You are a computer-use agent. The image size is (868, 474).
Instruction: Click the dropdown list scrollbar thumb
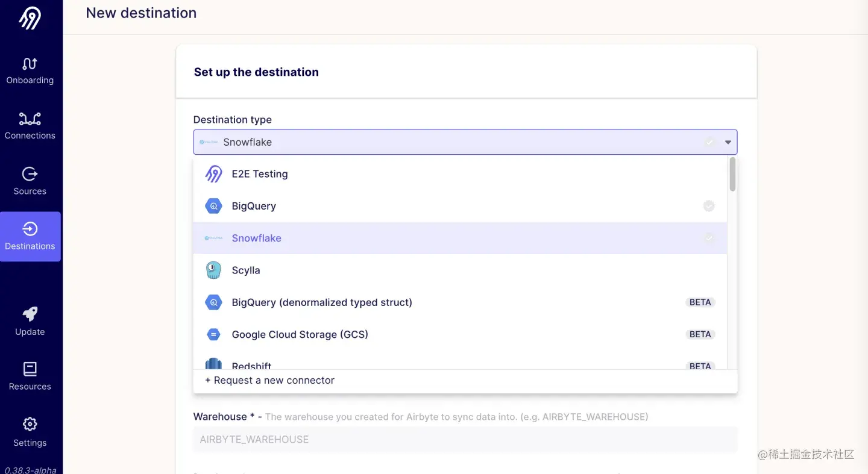click(x=732, y=175)
